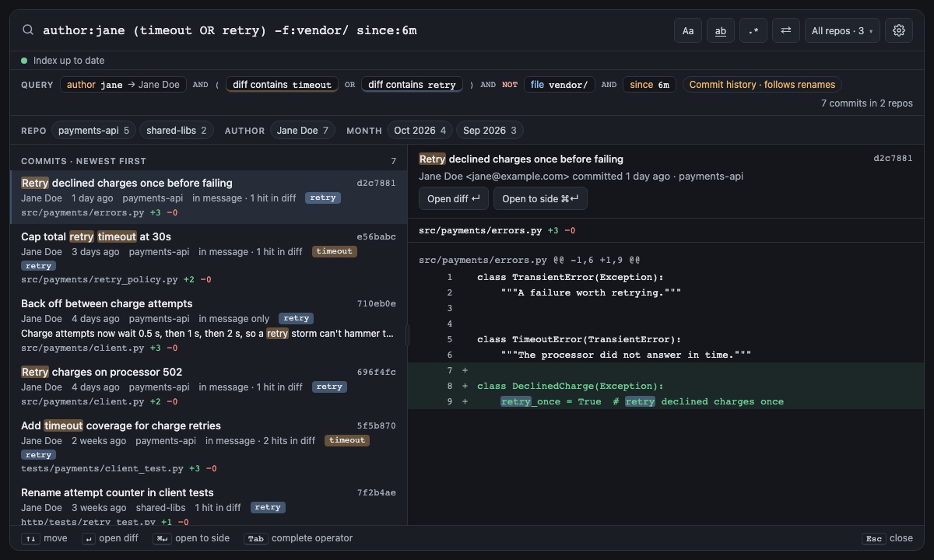Click diff line retry_once = True
This screenshot has height=560, width=934.
pyautogui.click(x=666, y=401)
